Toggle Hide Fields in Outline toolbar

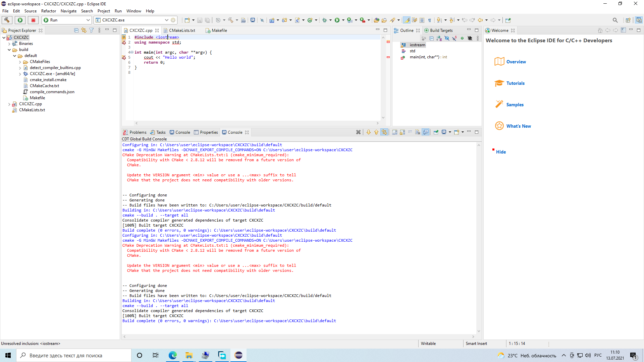(x=447, y=39)
